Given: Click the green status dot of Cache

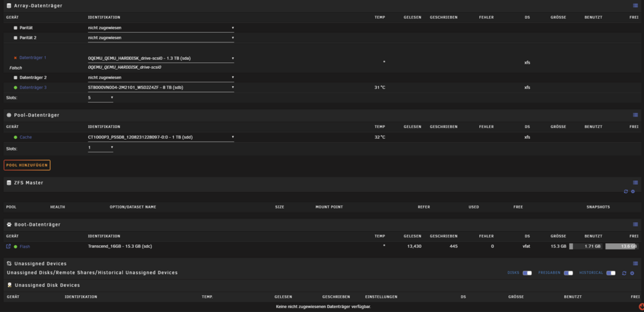Looking at the screenshot, I should coord(15,137).
